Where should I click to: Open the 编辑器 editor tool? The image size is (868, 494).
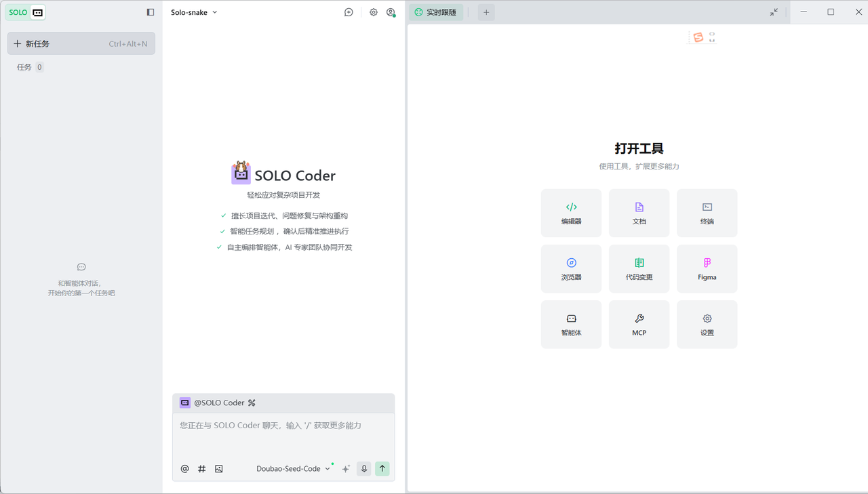[x=571, y=213]
